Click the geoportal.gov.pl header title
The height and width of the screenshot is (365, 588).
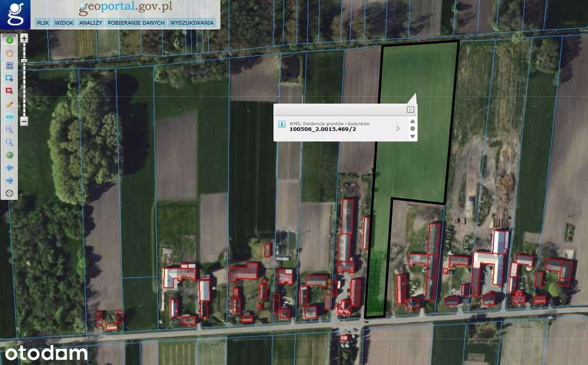[x=126, y=7]
